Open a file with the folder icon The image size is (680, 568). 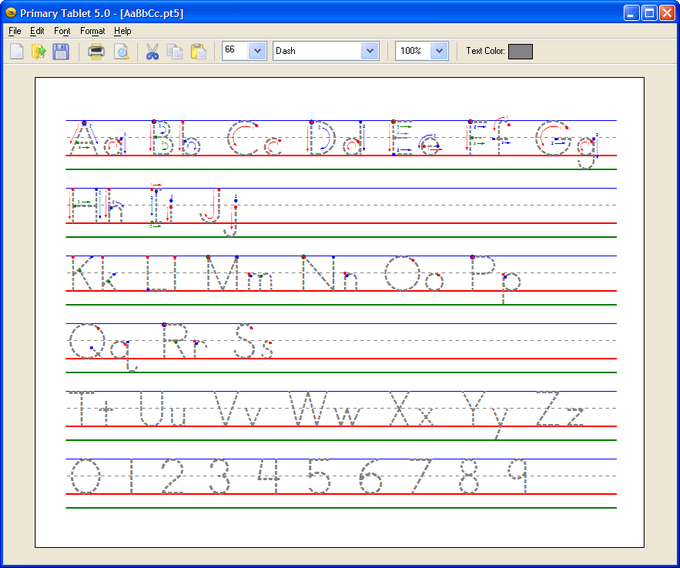[39, 51]
